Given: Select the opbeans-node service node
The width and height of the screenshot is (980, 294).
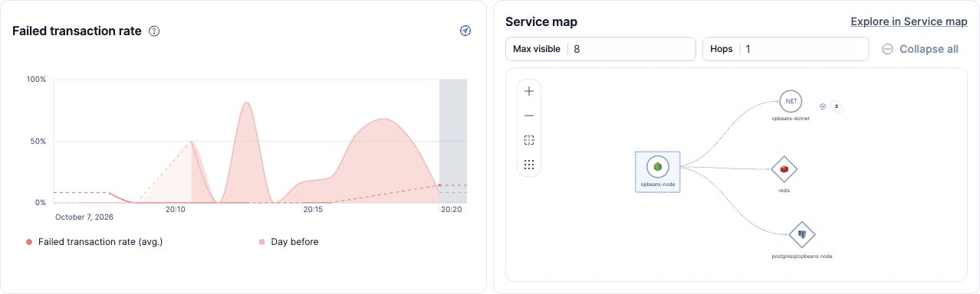Looking at the screenshot, I should 658,171.
